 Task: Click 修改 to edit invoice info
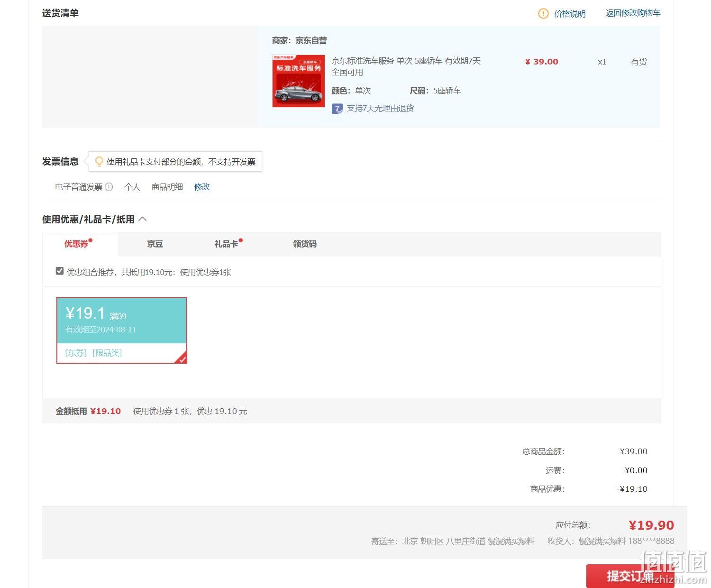pyautogui.click(x=202, y=187)
